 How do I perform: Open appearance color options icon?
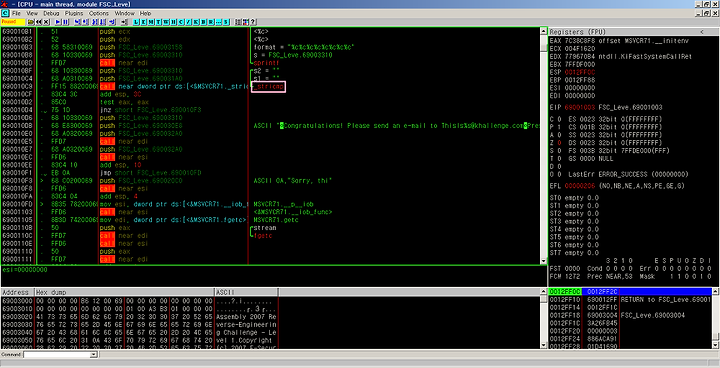click(245, 22)
